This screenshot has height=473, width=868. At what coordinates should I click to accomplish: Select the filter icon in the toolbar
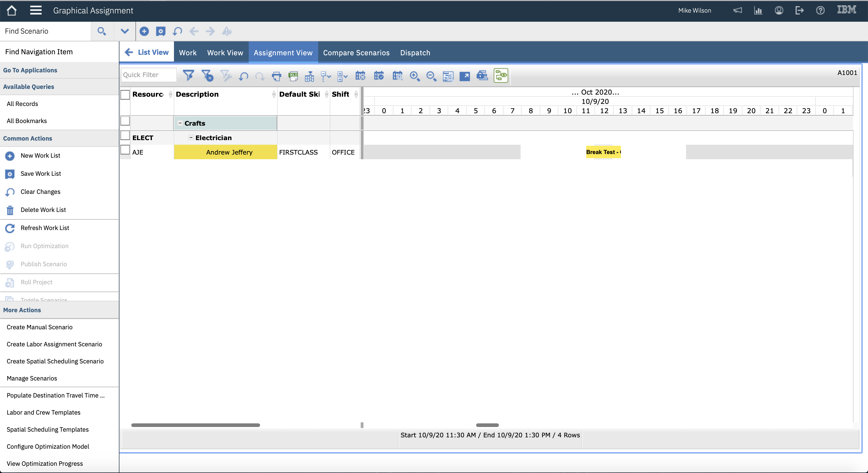coord(189,75)
